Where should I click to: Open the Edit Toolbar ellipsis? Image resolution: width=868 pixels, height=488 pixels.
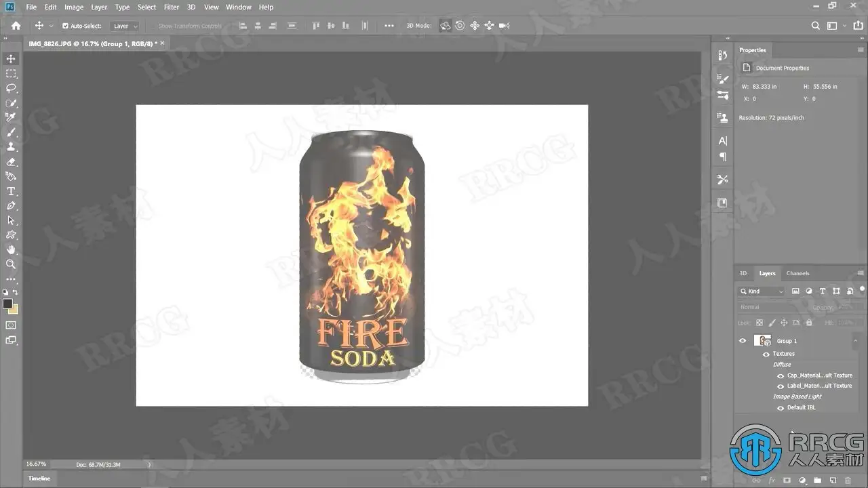click(x=11, y=279)
